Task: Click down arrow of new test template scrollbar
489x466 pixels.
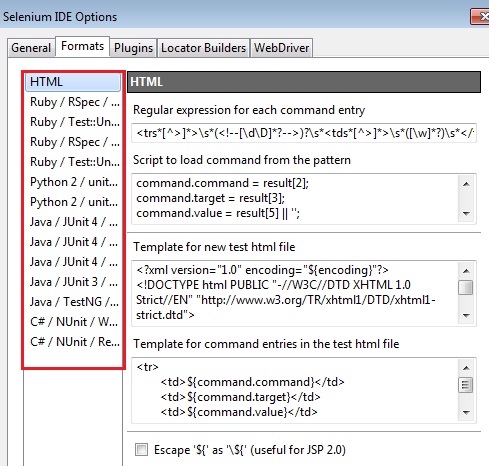Action: click(466, 315)
